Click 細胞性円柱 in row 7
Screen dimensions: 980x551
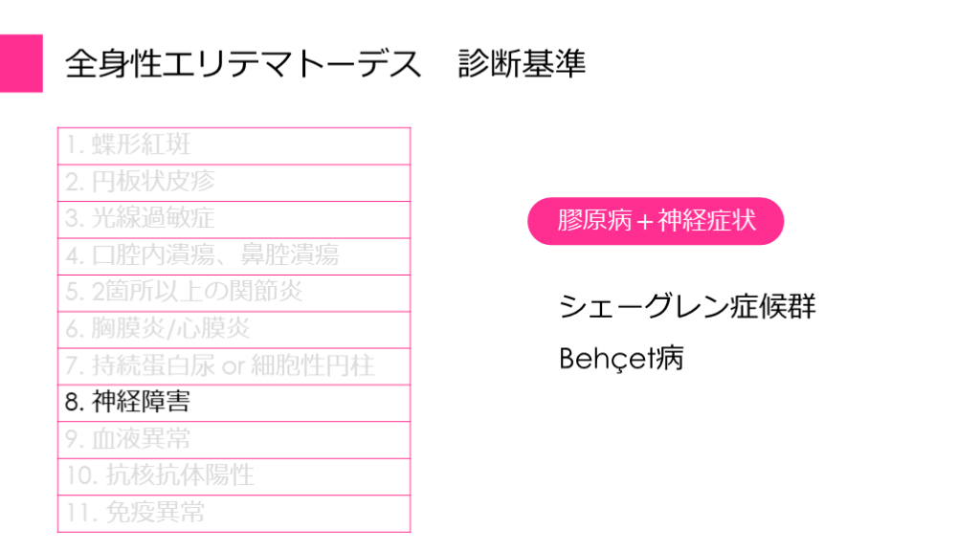(x=311, y=364)
